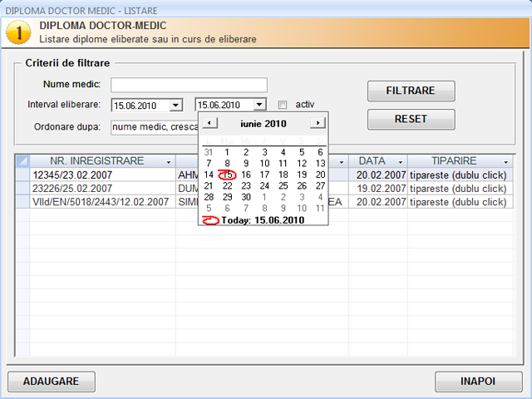Open the first interval date dropdown
Screen dimensions: 532x399
(175, 105)
